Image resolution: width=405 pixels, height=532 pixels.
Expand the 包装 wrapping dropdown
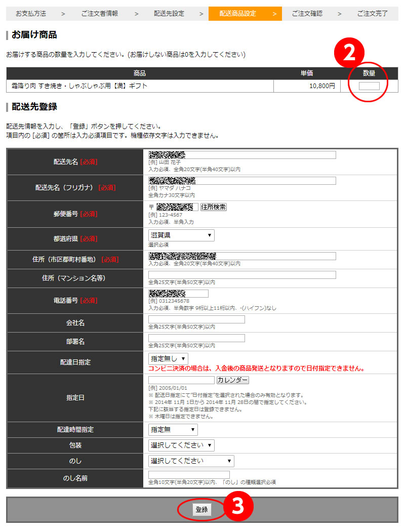point(181,445)
